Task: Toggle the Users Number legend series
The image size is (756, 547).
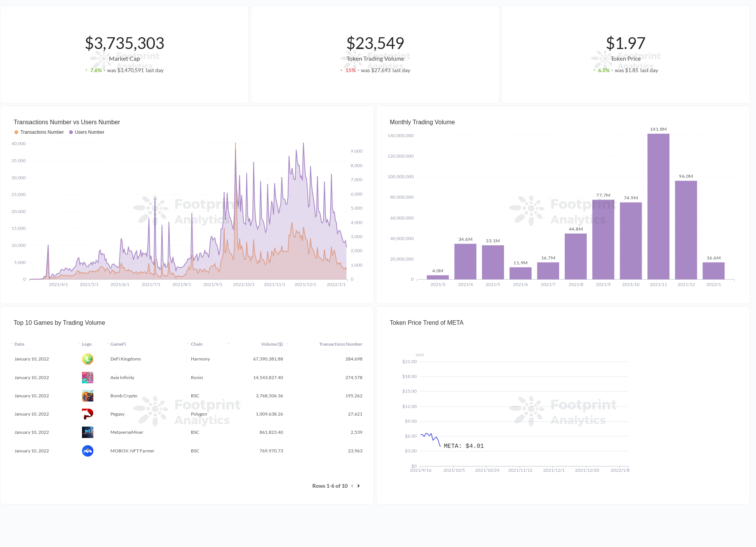Action: (x=87, y=132)
